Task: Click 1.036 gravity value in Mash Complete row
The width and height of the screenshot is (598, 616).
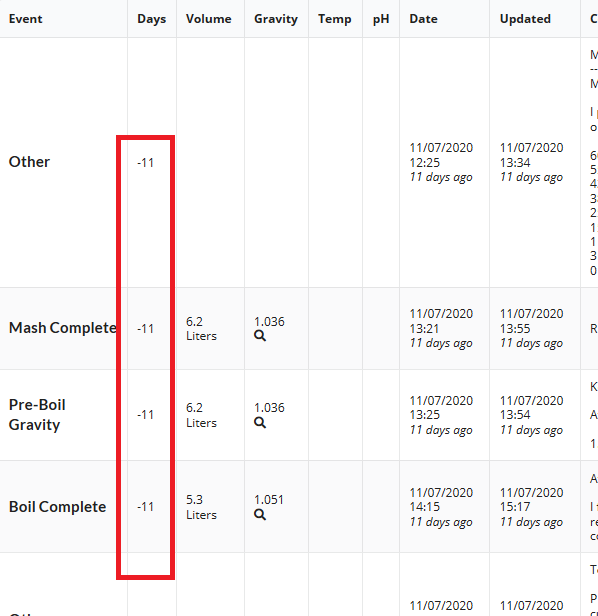Action: tap(269, 322)
